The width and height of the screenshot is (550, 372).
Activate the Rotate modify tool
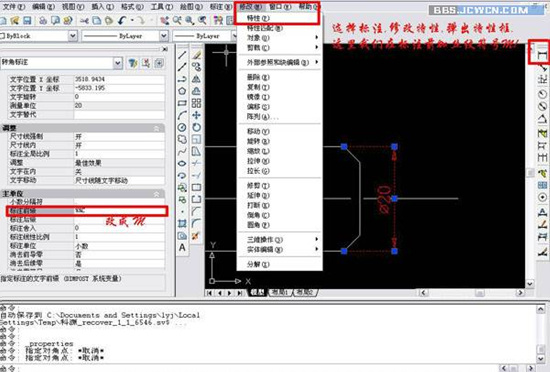(196, 127)
